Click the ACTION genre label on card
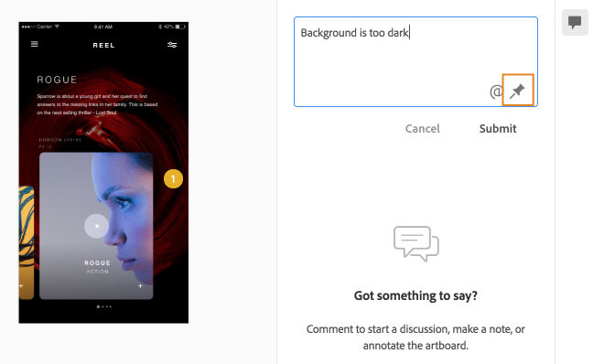The height and width of the screenshot is (364, 593). [97, 272]
